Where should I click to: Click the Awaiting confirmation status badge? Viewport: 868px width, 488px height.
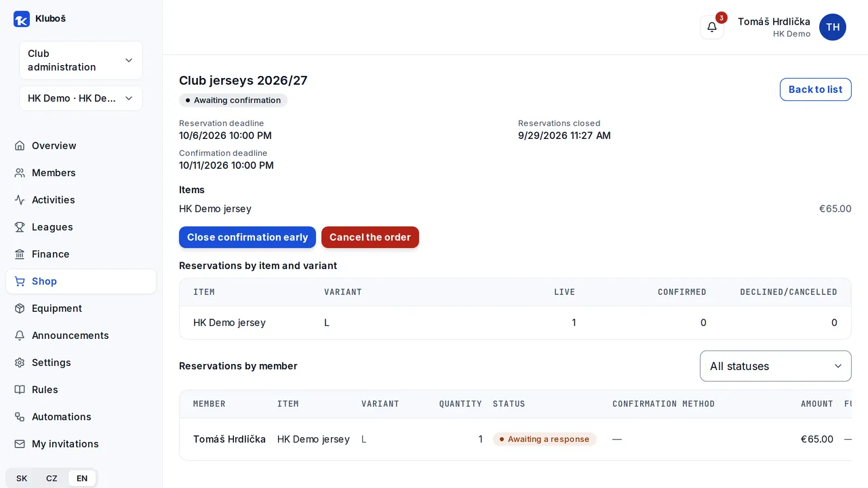pos(233,100)
